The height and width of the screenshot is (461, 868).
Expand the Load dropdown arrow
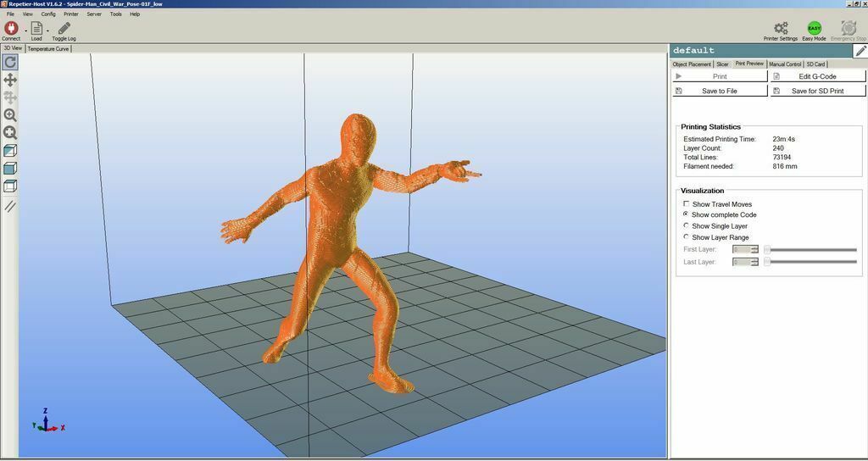(x=47, y=31)
